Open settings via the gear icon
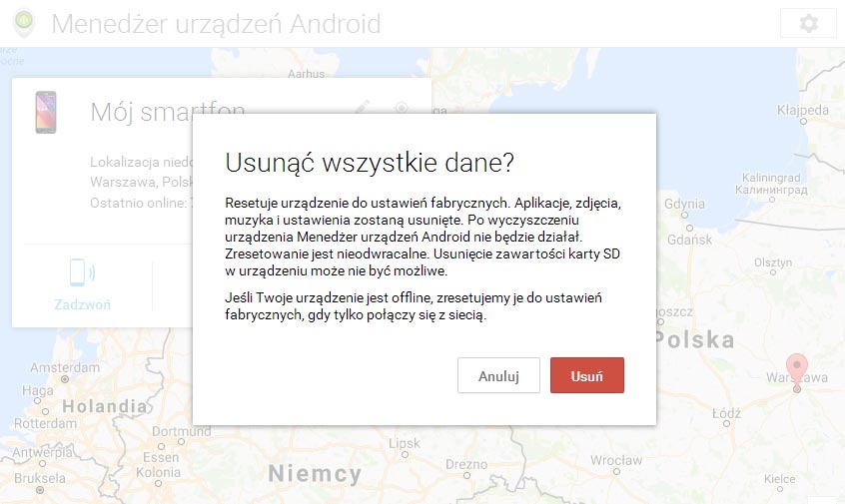Screen dimensions: 845x504 (808, 23)
